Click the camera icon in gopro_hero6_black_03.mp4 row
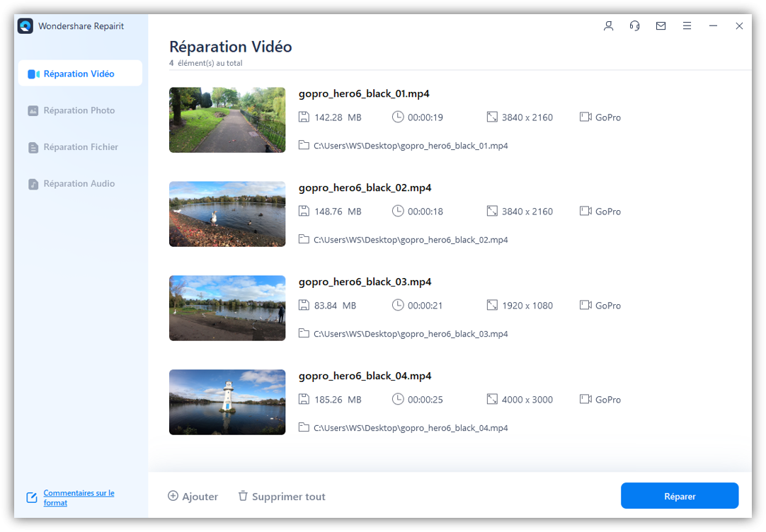The height and width of the screenshot is (532, 766). pyautogui.click(x=585, y=306)
